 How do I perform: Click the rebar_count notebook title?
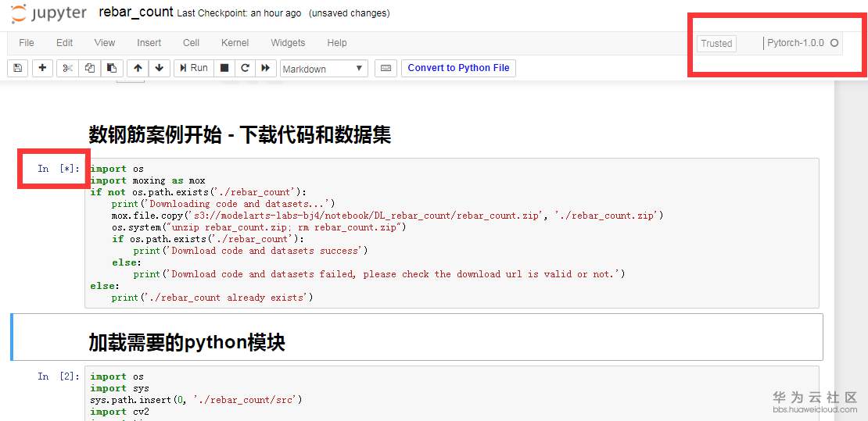pos(136,12)
